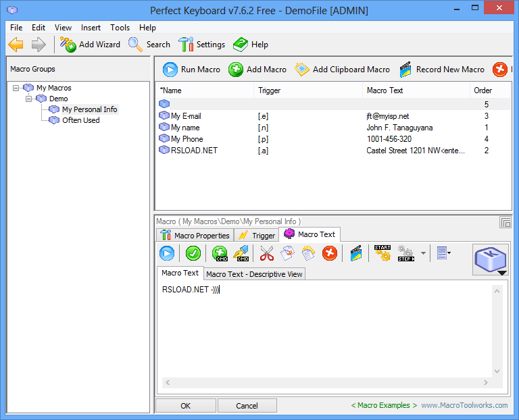Open the text layout options dropdown icon
The width and height of the screenshot is (519, 420).
point(443,253)
